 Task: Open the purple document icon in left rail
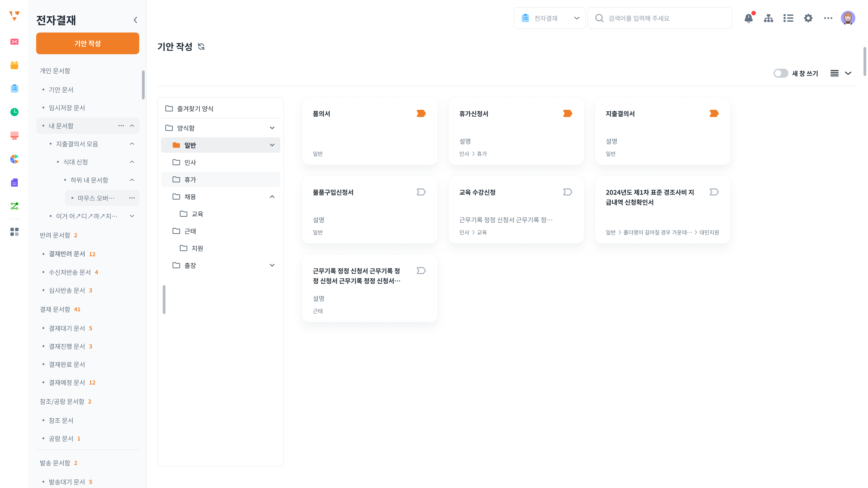(14, 183)
